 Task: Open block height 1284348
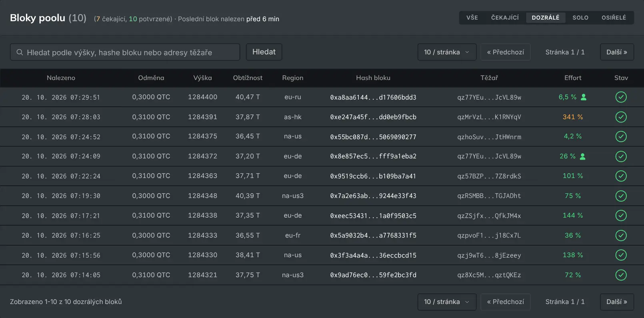tap(202, 196)
